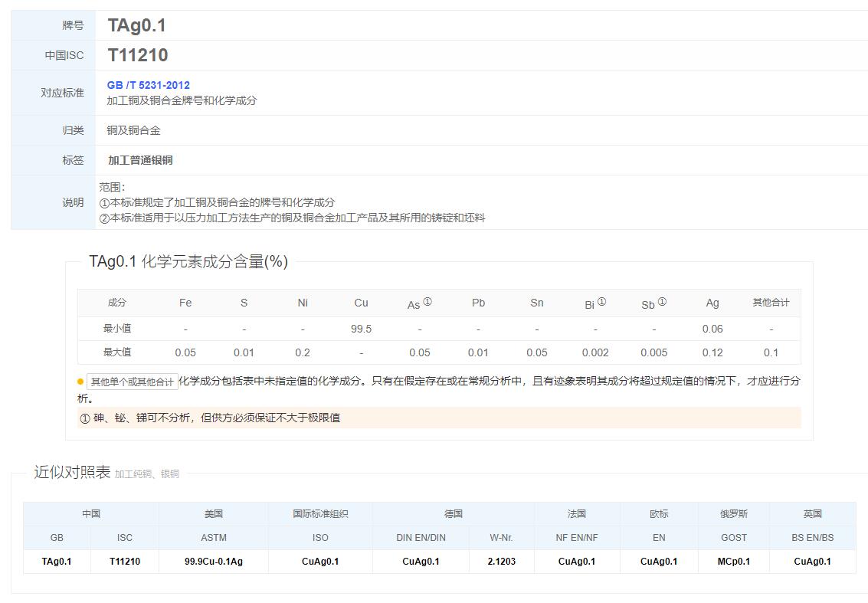The width and height of the screenshot is (868, 603).
Task: Select the Cu column header
Action: (x=361, y=303)
